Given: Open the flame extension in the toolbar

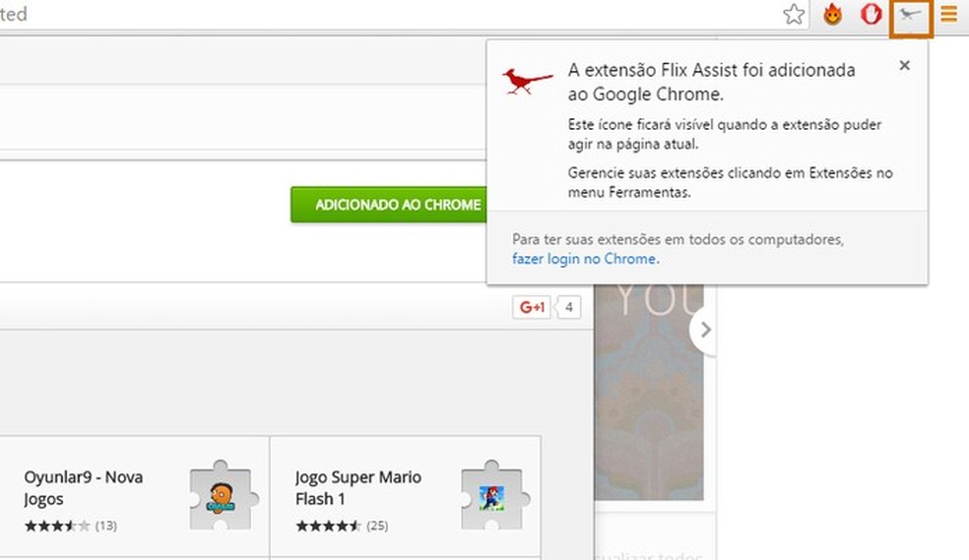Looking at the screenshot, I should [x=832, y=14].
